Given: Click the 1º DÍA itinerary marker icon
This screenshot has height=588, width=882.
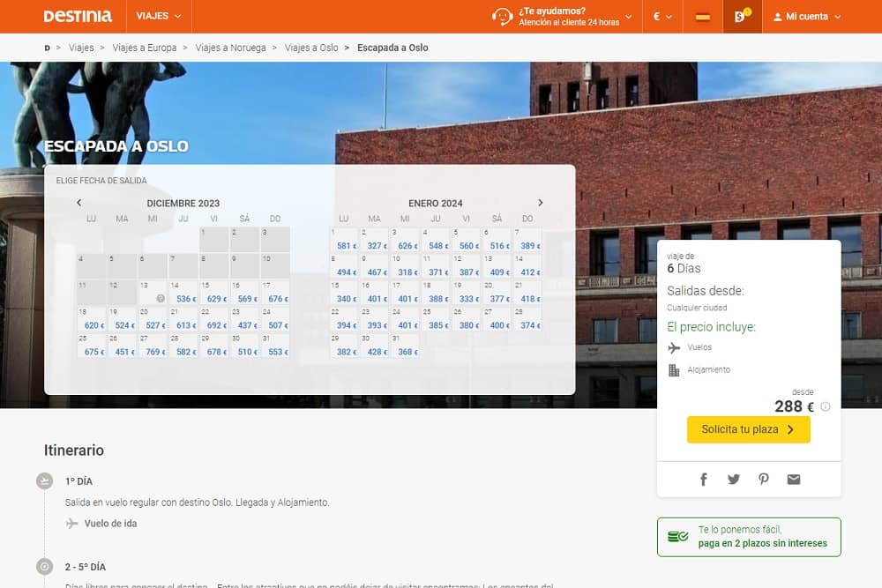Looking at the screenshot, I should (x=44, y=480).
